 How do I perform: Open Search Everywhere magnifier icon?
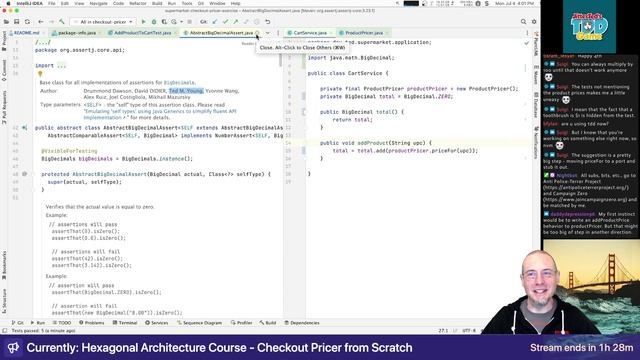point(523,22)
